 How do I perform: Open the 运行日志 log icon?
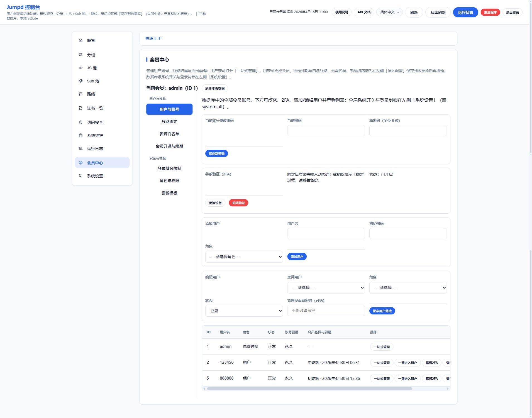(x=80, y=148)
